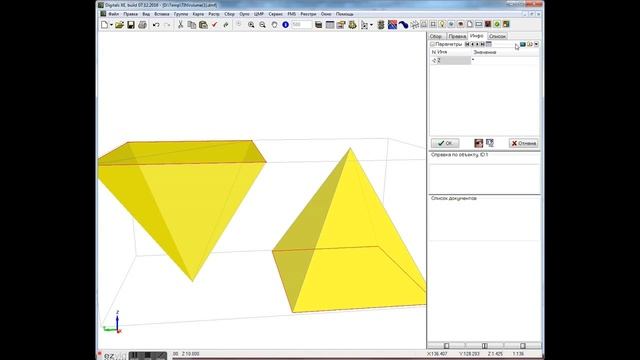Viewport: 640px width, 360px height.
Task: Click the dark yellow rounded icon before the selection tool
Action: tap(353, 25)
